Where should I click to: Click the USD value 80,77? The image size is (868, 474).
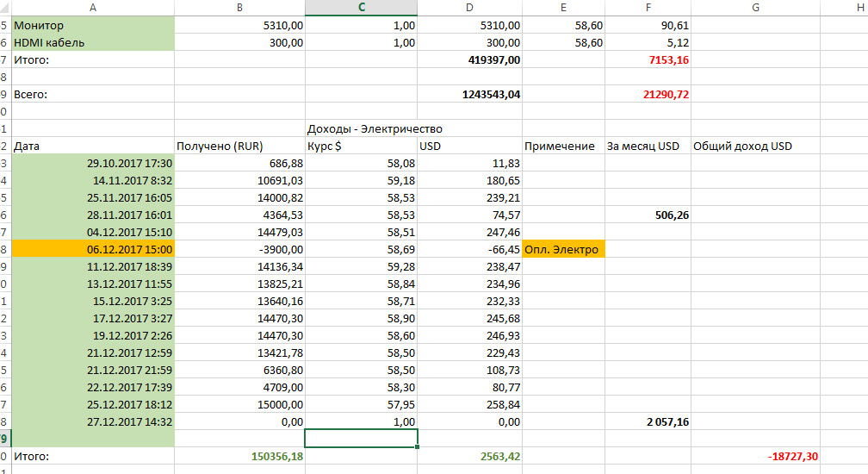(x=506, y=388)
